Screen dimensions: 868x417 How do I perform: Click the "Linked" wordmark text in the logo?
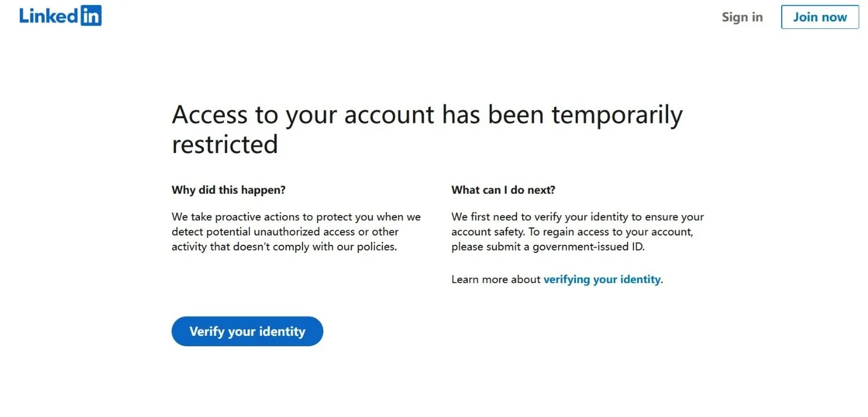(x=49, y=16)
